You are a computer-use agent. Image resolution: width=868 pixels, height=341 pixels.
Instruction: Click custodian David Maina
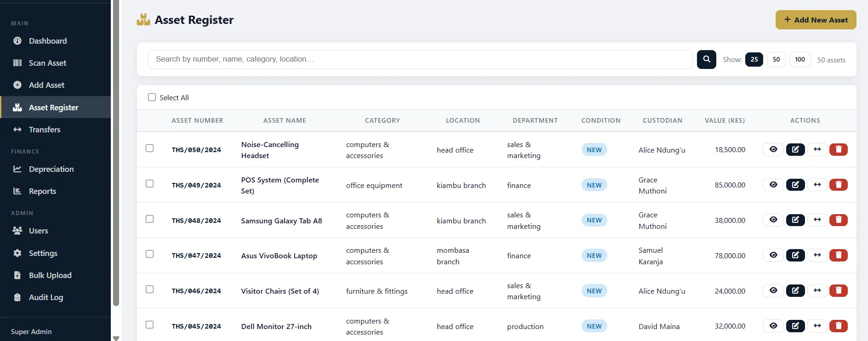pyautogui.click(x=659, y=326)
